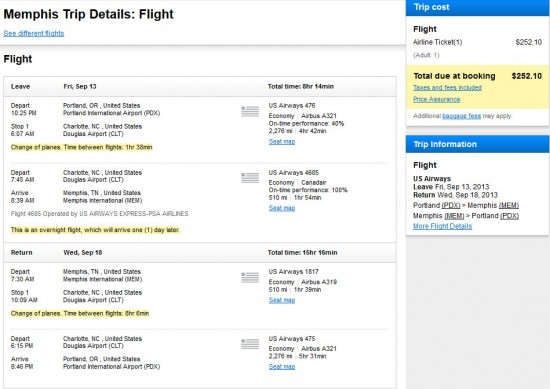Screen dimensions: 550x389
Task: Click MEM code in Memphis > Portland route
Action: click(454, 216)
